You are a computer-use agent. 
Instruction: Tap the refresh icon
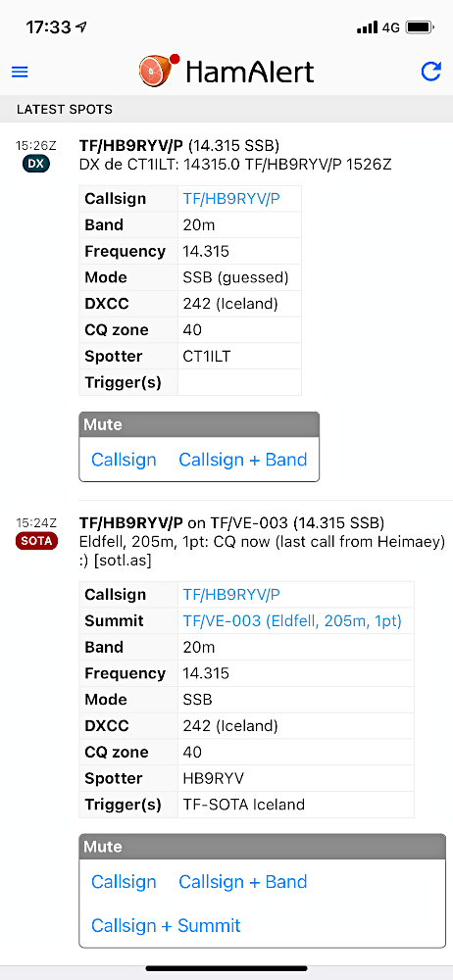point(431,72)
